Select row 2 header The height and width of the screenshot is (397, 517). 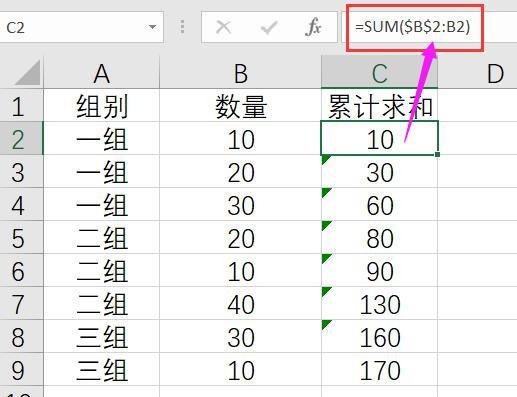(21, 138)
